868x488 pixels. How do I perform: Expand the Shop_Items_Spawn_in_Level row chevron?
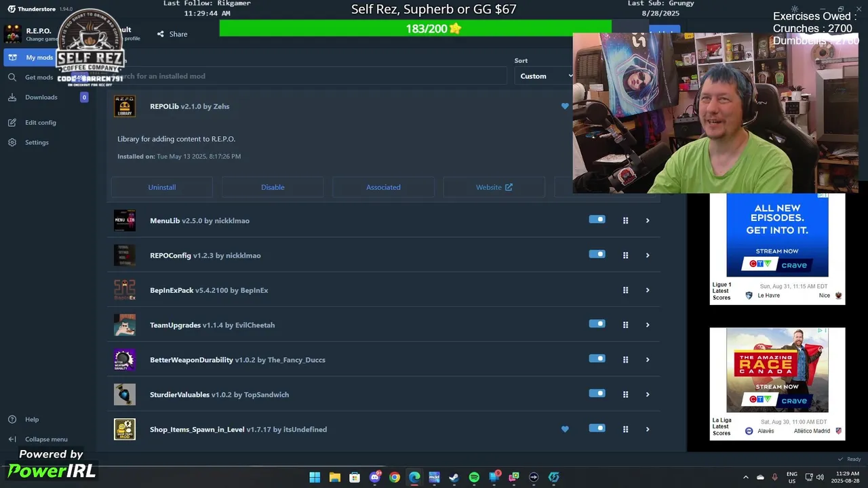[648, 429]
